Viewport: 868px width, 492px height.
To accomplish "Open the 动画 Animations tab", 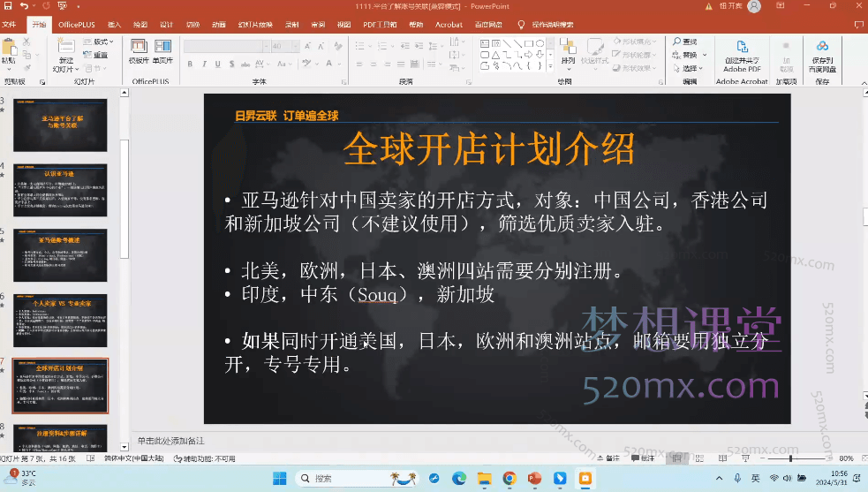I will click(x=219, y=25).
